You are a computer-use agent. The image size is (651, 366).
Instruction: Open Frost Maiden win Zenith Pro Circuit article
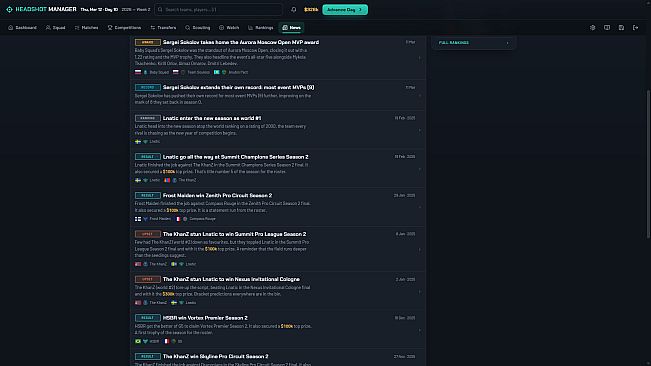coord(218,195)
